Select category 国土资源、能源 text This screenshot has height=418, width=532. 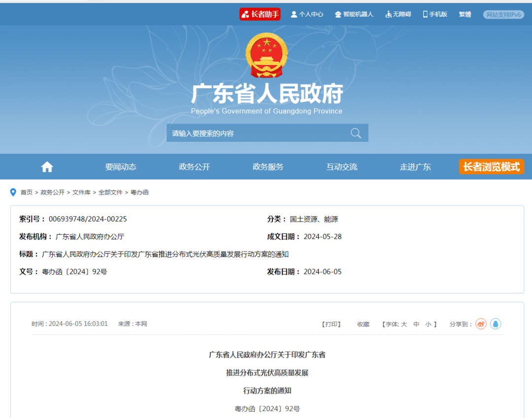click(314, 219)
